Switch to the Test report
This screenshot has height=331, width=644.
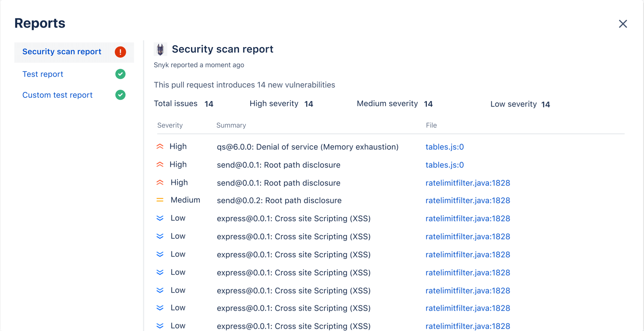pos(43,74)
